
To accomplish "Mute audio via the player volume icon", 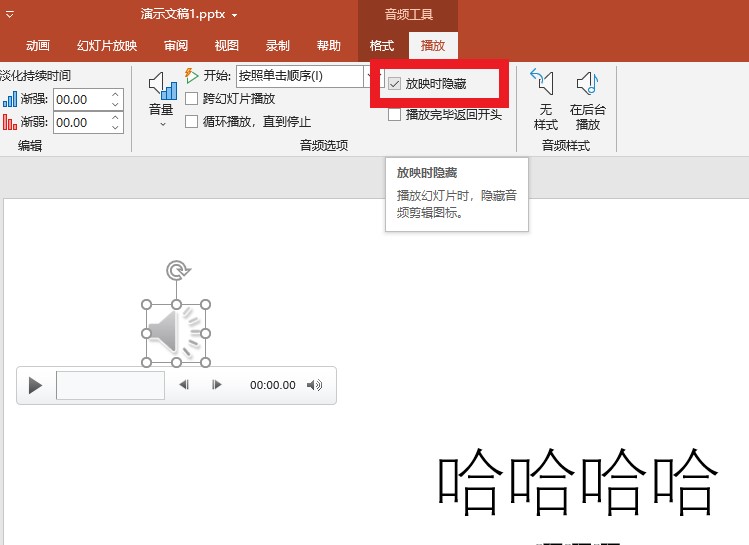I will click(x=314, y=385).
